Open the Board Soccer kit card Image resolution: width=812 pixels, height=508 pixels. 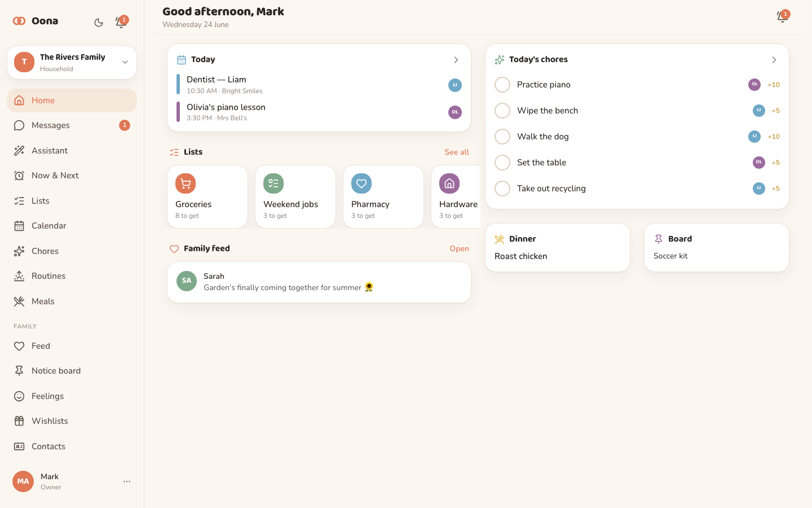point(717,248)
